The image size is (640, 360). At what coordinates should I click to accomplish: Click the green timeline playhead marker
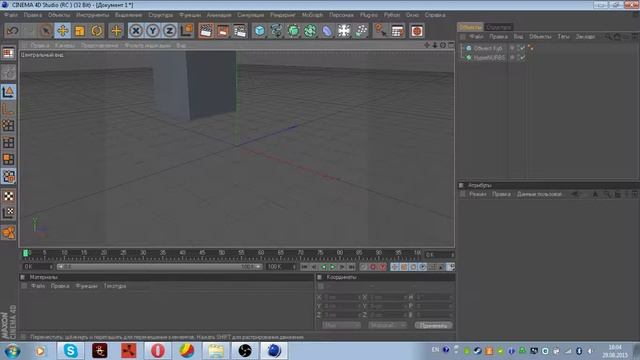(x=26, y=253)
